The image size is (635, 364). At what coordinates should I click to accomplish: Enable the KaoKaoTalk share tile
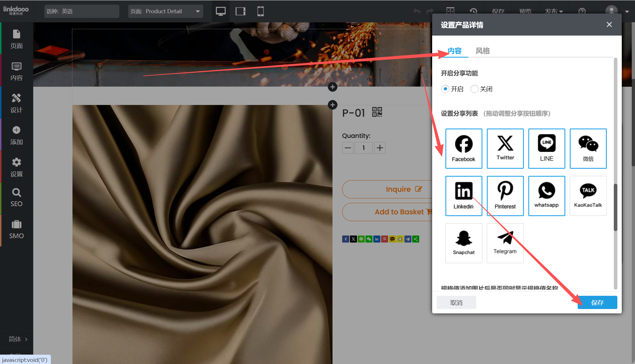pos(588,196)
